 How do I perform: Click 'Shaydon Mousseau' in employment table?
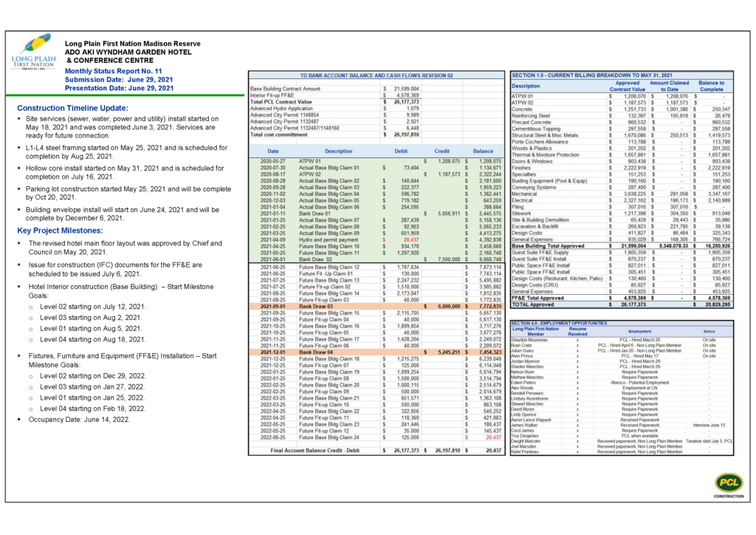pos(529,340)
